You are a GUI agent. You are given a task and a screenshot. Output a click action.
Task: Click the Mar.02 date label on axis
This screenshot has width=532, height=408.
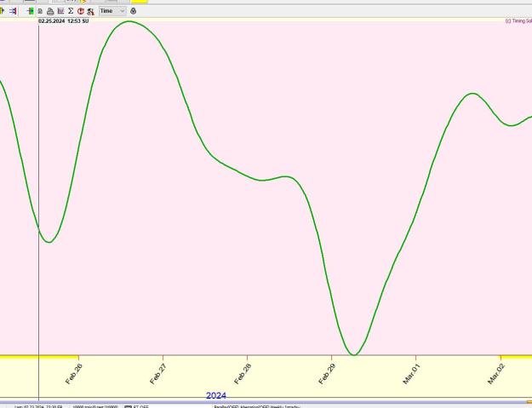click(x=496, y=374)
